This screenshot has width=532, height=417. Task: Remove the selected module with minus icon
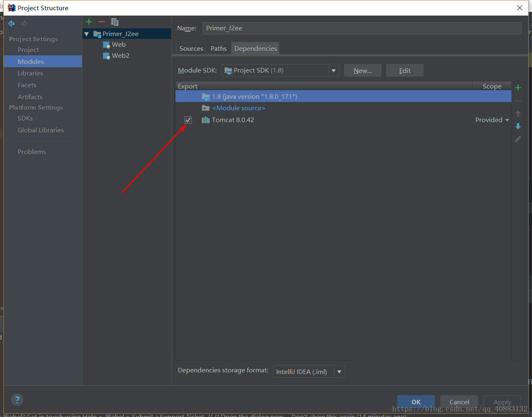pyautogui.click(x=102, y=22)
